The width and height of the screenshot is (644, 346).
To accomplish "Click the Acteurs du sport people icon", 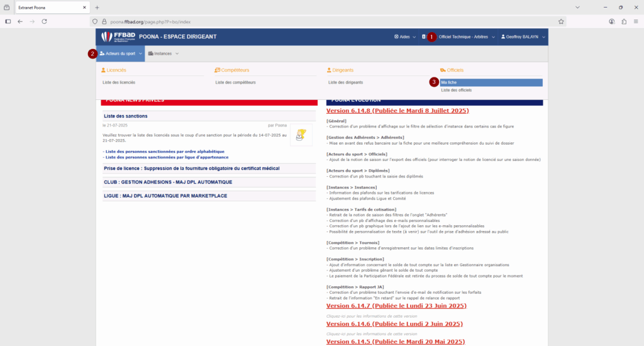I will pos(103,53).
